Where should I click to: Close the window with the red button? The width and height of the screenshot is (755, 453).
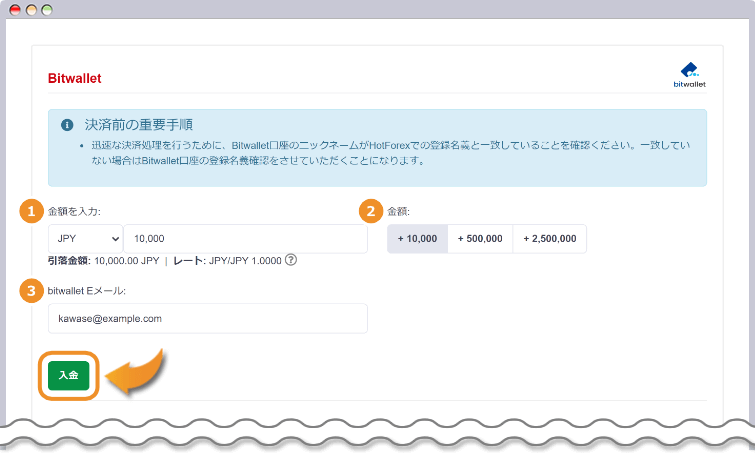15,10
